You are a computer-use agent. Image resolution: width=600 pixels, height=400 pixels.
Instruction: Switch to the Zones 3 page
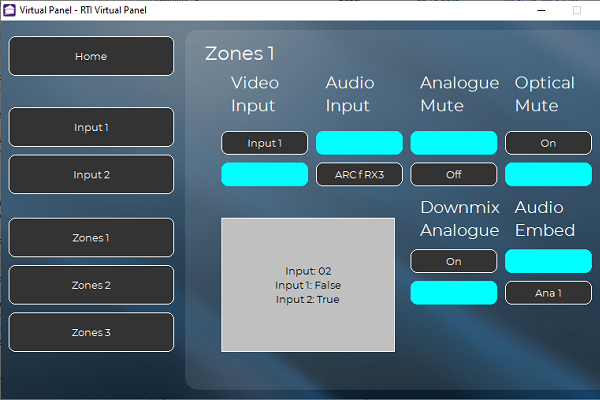tap(91, 332)
